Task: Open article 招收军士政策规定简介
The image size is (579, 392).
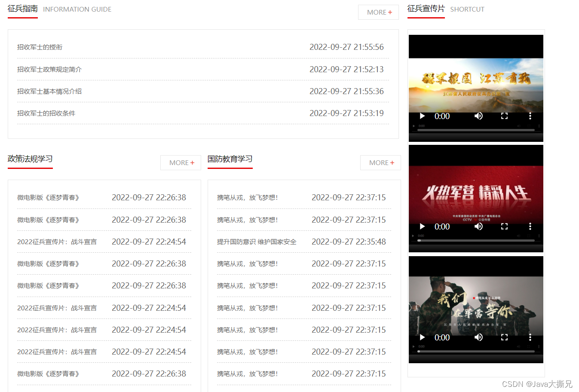Action: pyautogui.click(x=49, y=69)
